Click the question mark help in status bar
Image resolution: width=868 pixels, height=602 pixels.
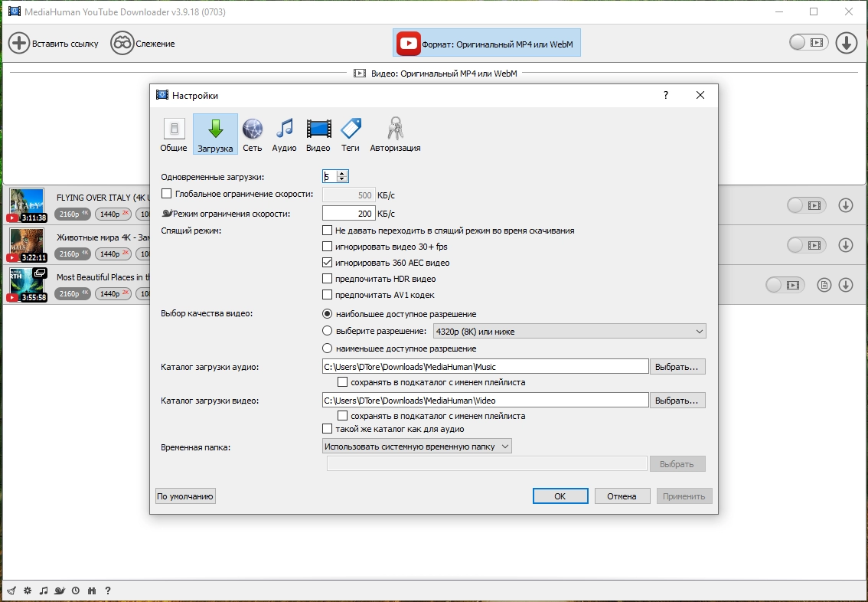[x=108, y=591]
